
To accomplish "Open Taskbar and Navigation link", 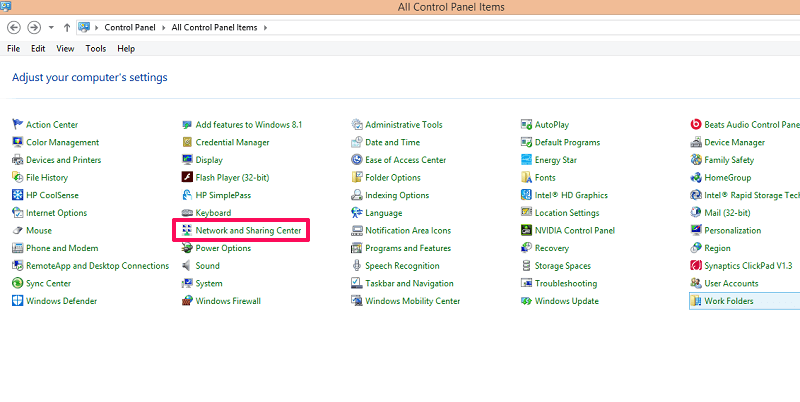I will coord(409,283).
